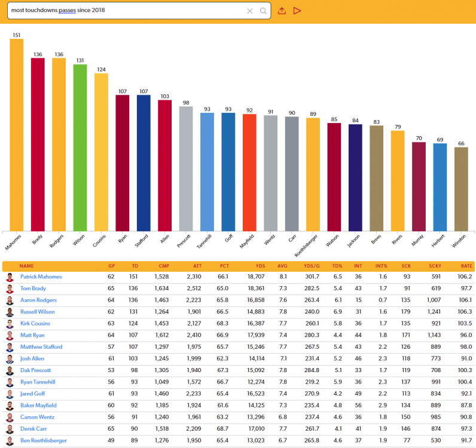Click Russell Wilson's avatar icon in the table
This screenshot has height=448, width=476.
10,312
